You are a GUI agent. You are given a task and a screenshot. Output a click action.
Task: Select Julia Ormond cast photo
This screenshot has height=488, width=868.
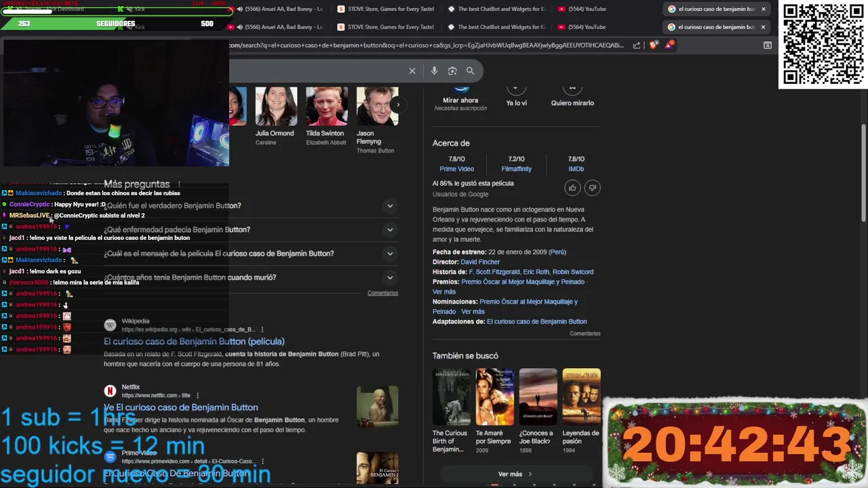coord(276,106)
